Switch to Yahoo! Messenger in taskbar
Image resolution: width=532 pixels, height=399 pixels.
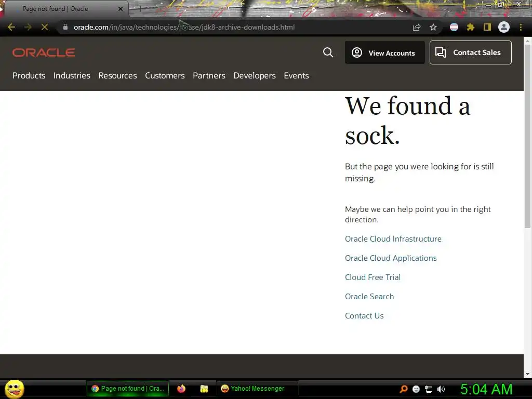pos(257,389)
